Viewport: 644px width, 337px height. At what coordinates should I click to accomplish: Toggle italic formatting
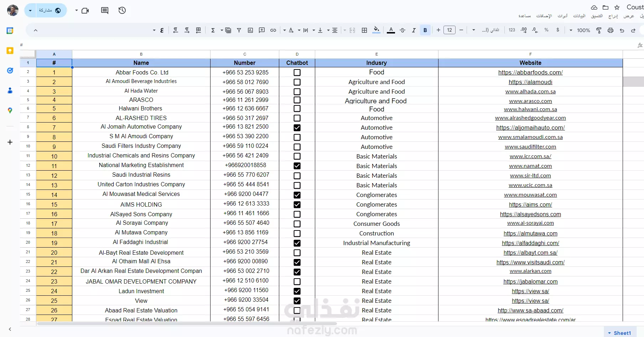414,30
